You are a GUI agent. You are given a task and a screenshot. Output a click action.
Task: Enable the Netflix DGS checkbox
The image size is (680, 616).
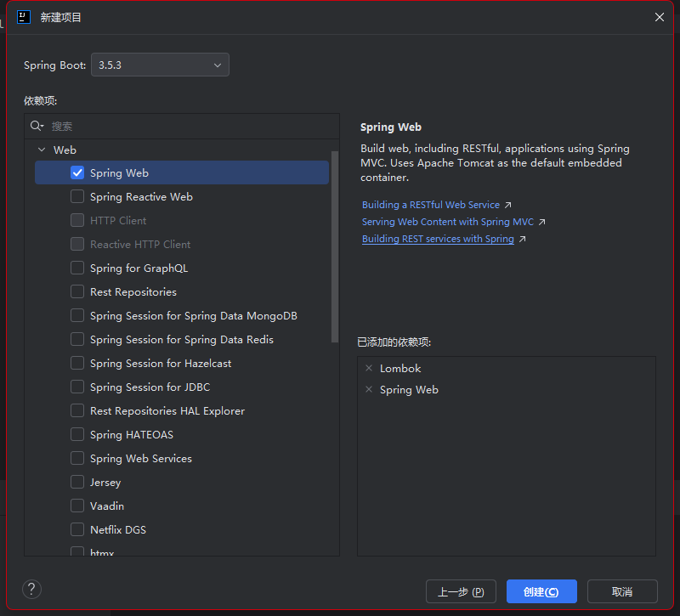pyautogui.click(x=77, y=529)
